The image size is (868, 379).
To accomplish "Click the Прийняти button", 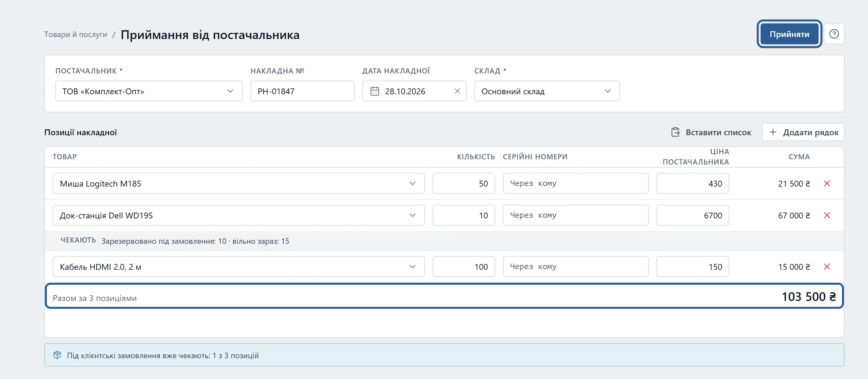I will 789,34.
